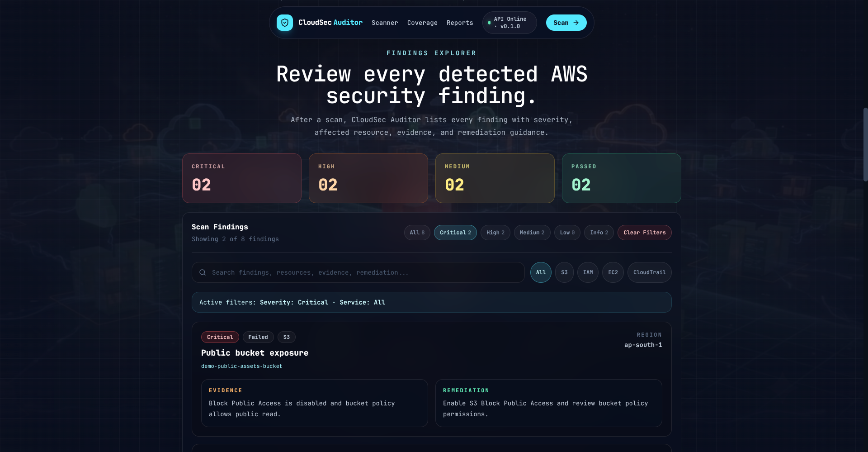Click the page vertical scrollbar thumb
The height and width of the screenshot is (452, 868).
[865, 145]
